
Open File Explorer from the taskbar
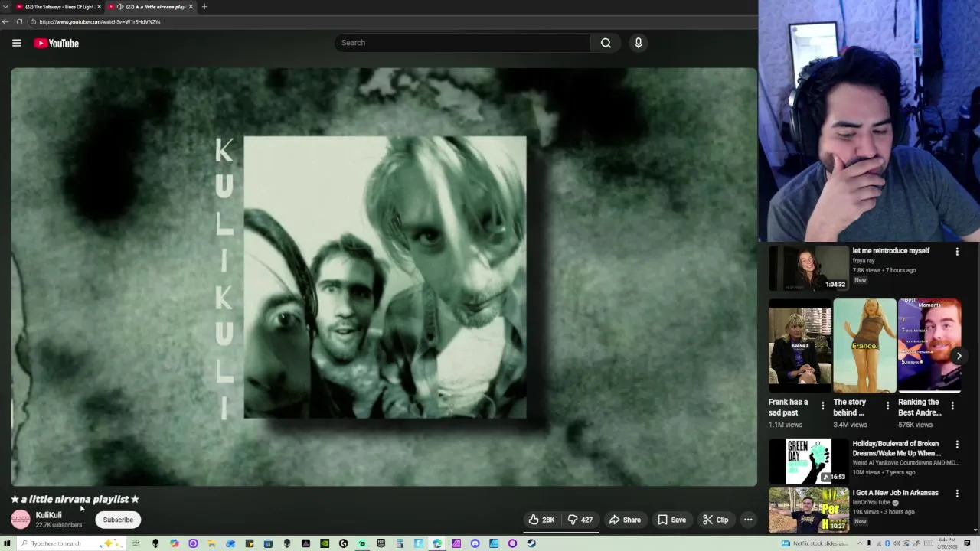211,543
